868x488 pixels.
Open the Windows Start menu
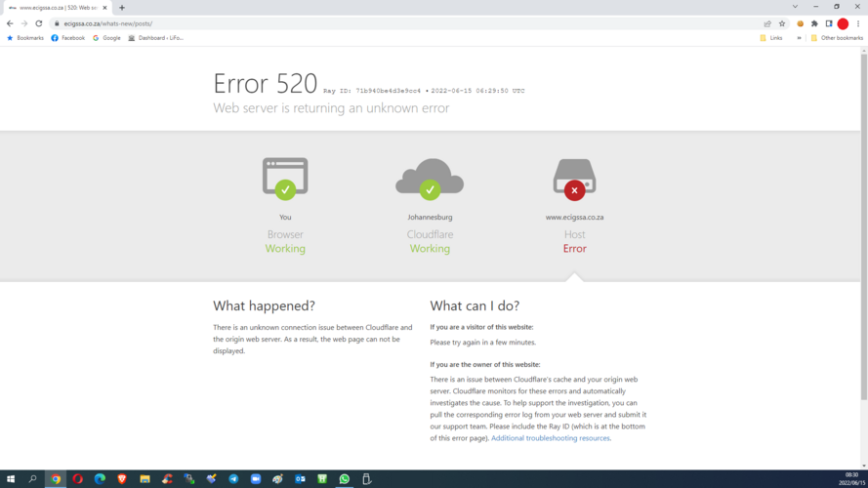point(10,479)
